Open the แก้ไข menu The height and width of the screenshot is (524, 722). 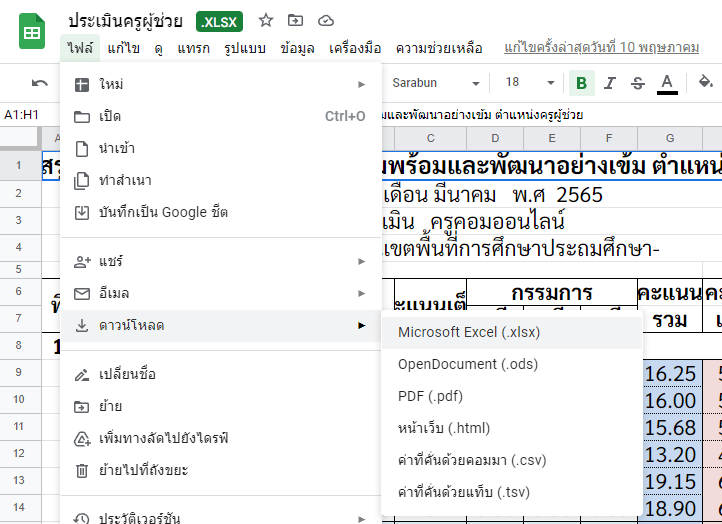tap(123, 48)
